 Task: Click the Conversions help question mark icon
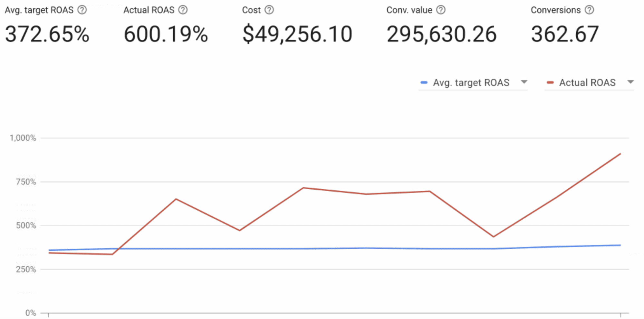click(589, 10)
